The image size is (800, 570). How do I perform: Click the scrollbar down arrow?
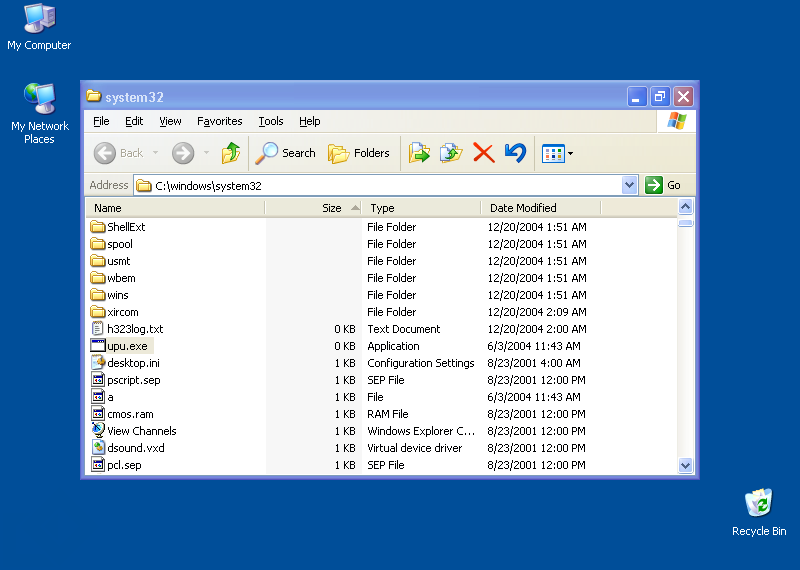click(685, 465)
